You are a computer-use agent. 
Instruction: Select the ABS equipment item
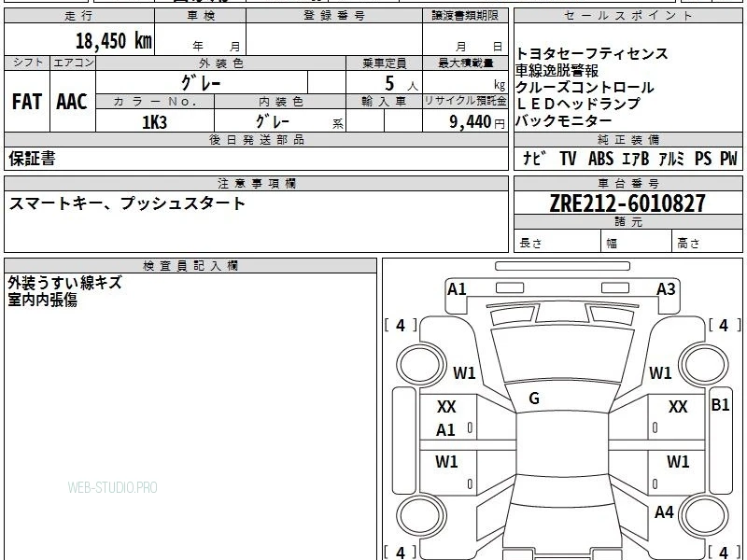(600, 158)
